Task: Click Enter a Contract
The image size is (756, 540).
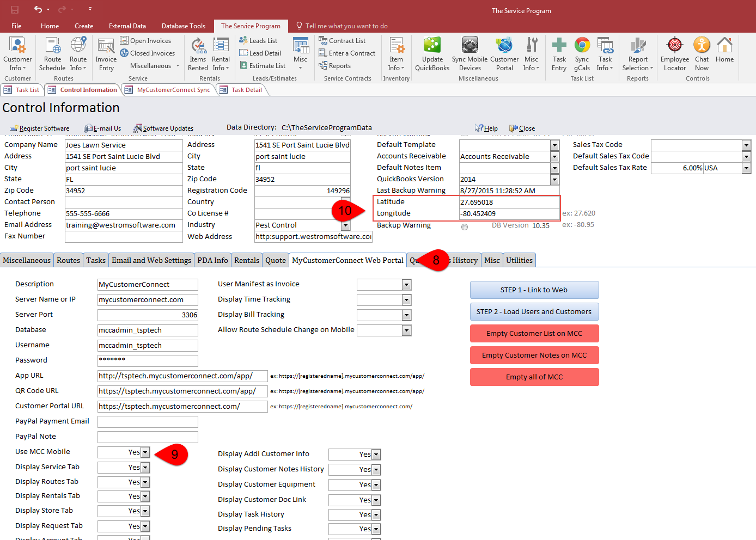Action: click(x=347, y=53)
